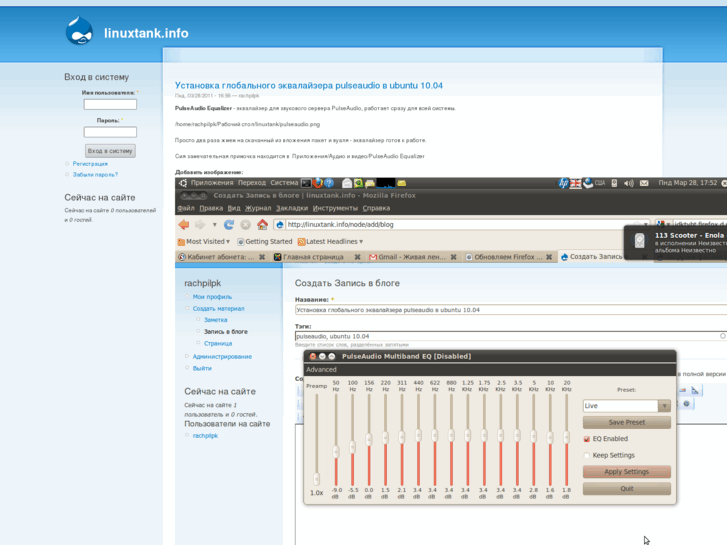Click the clock showing Пнд Мар 28, 17:52
Image resolution: width=727 pixels, height=545 pixels.
pos(688,183)
